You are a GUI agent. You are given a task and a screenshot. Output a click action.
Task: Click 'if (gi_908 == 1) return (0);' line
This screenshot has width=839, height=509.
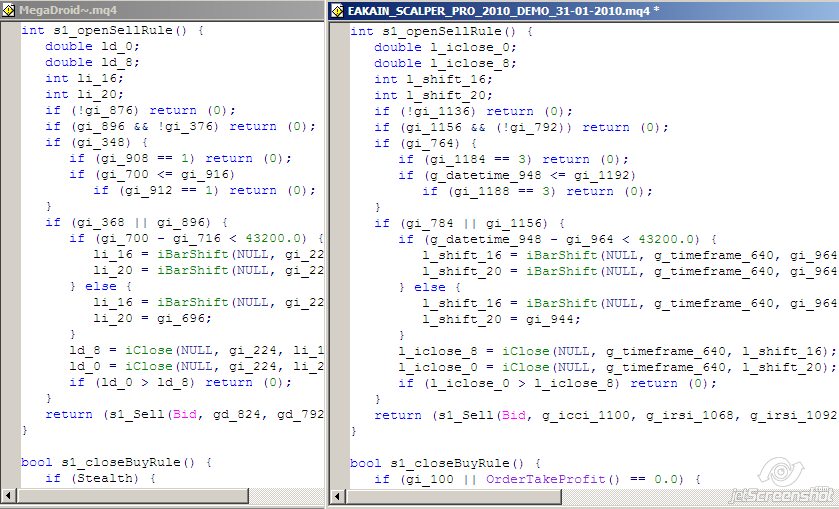pyautogui.click(x=180, y=159)
